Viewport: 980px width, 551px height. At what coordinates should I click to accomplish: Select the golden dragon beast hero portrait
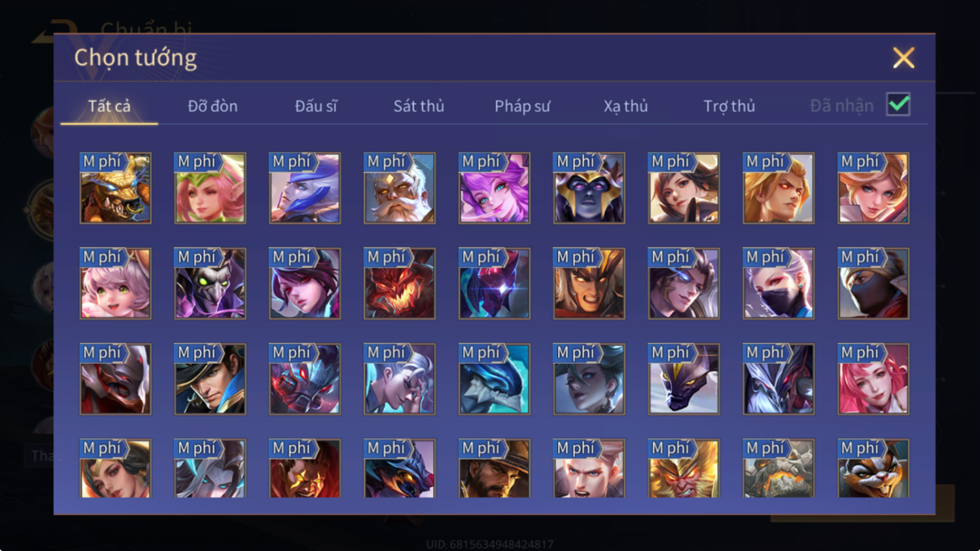pyautogui.click(x=115, y=188)
